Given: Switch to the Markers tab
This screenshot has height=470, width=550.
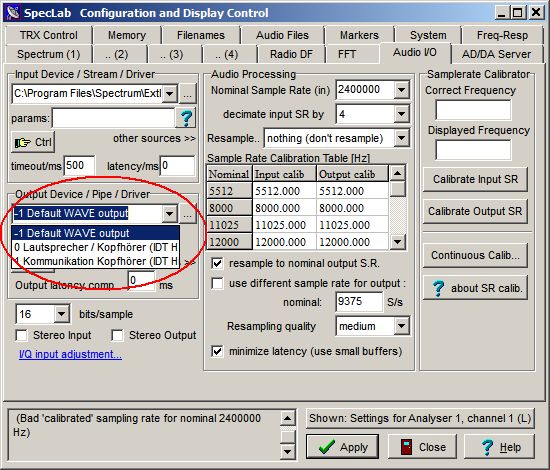Looking at the screenshot, I should [359, 35].
